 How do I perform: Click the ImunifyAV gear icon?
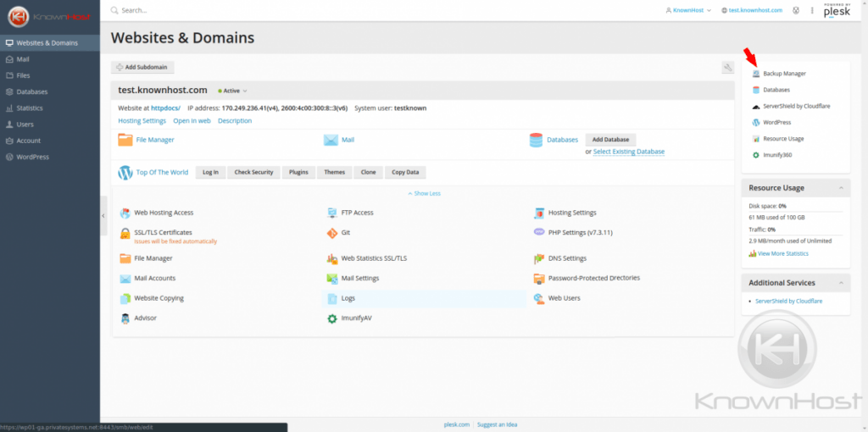[332, 318]
